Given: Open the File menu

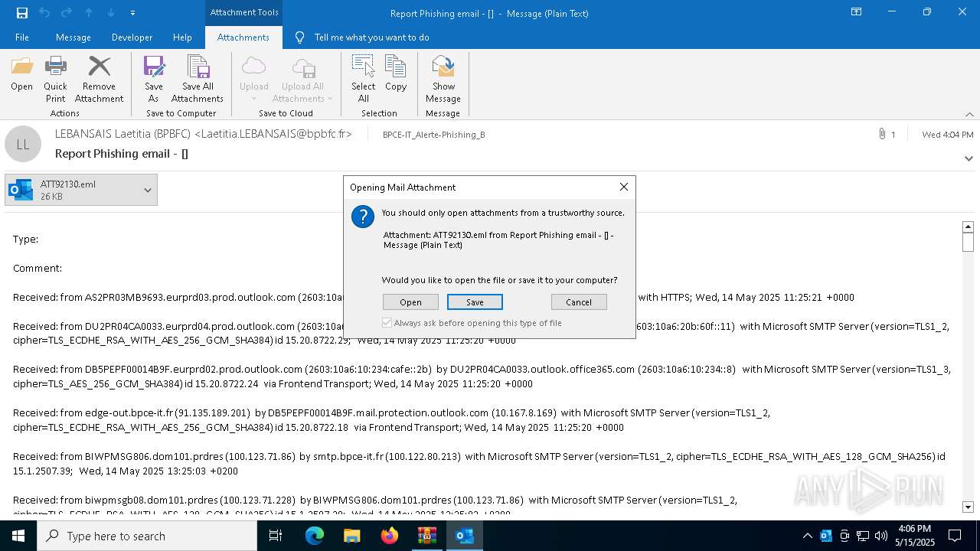Looking at the screenshot, I should [x=22, y=37].
